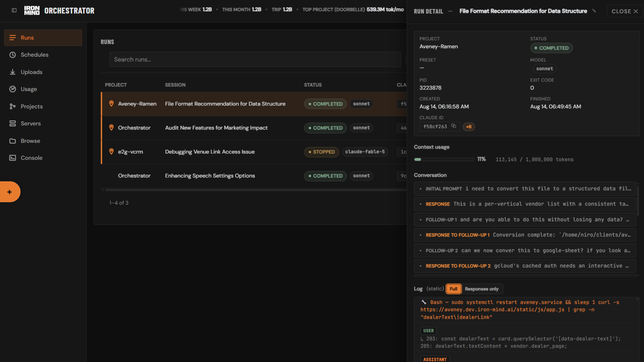This screenshot has height=362, width=644.
Task: Expand the INITIAL PROMPT conversation entry
Action: pos(525,189)
